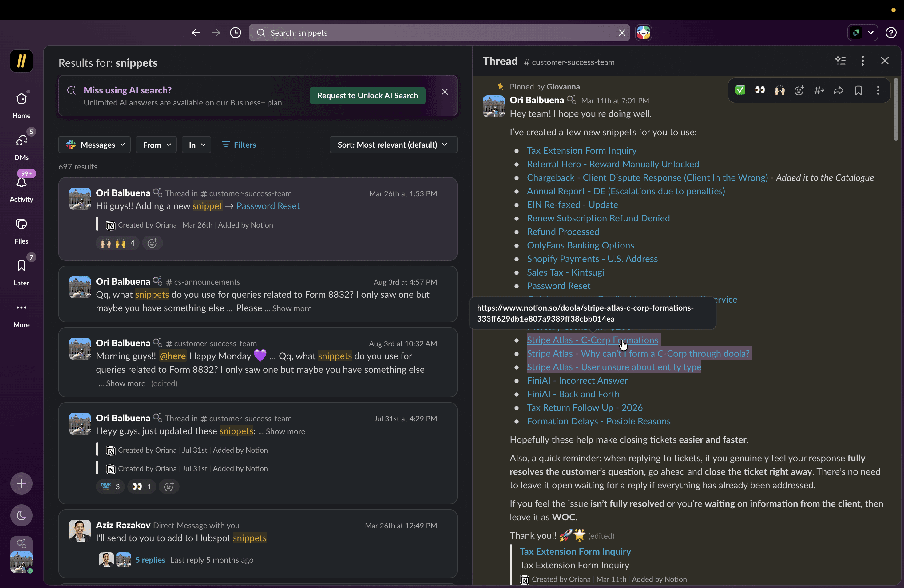Open Sort: Most relevant dropdown
The height and width of the screenshot is (588, 904).
(x=393, y=145)
